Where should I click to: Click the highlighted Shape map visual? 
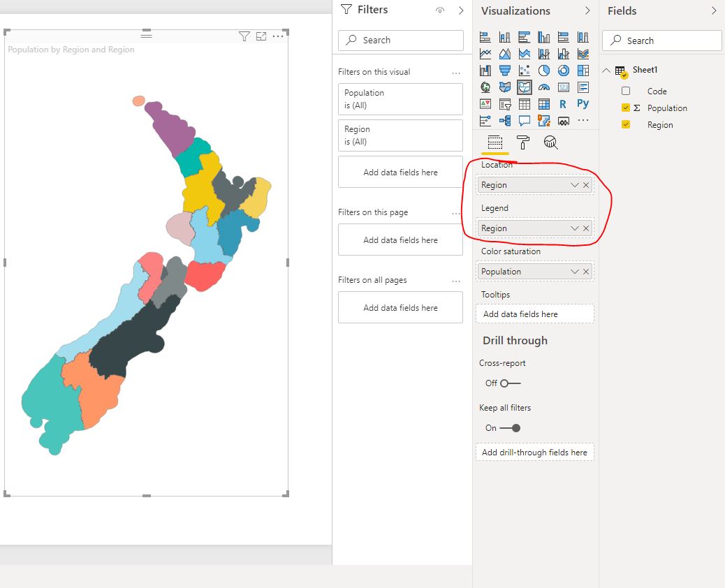point(525,87)
